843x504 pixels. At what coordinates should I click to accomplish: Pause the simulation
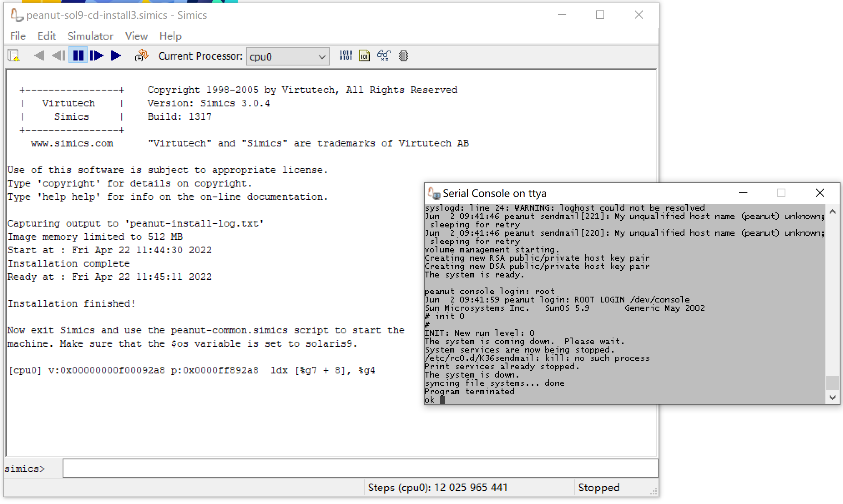[78, 55]
